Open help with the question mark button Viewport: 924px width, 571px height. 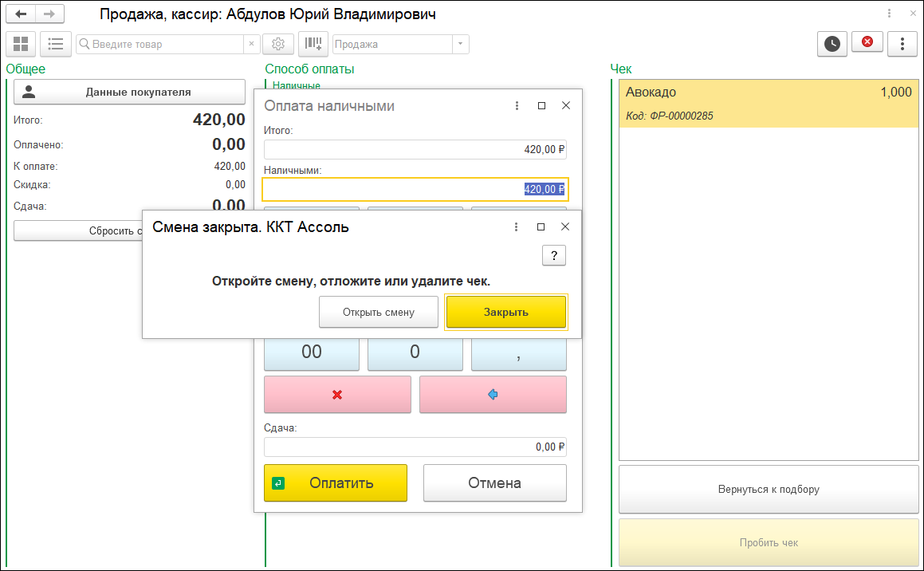[553, 255]
